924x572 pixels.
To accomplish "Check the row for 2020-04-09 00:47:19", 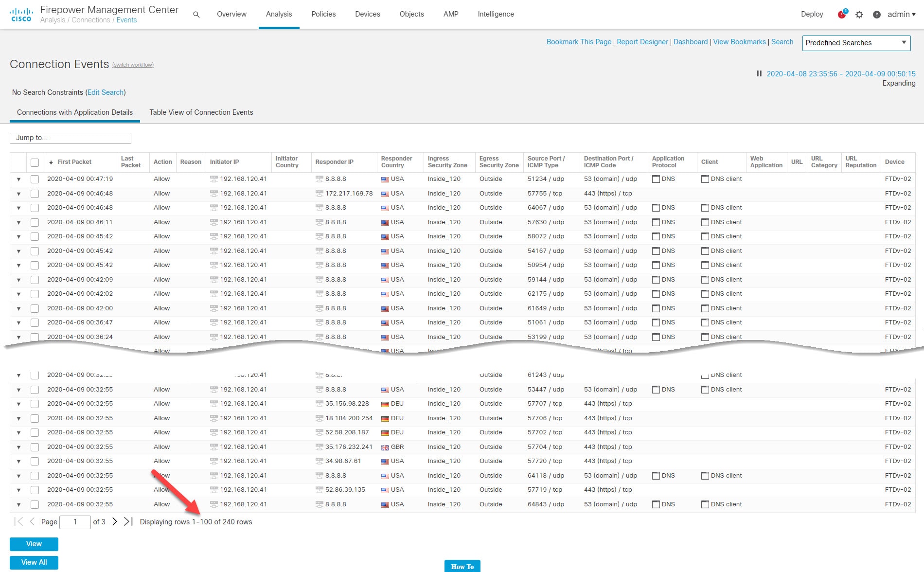I will pyautogui.click(x=35, y=179).
